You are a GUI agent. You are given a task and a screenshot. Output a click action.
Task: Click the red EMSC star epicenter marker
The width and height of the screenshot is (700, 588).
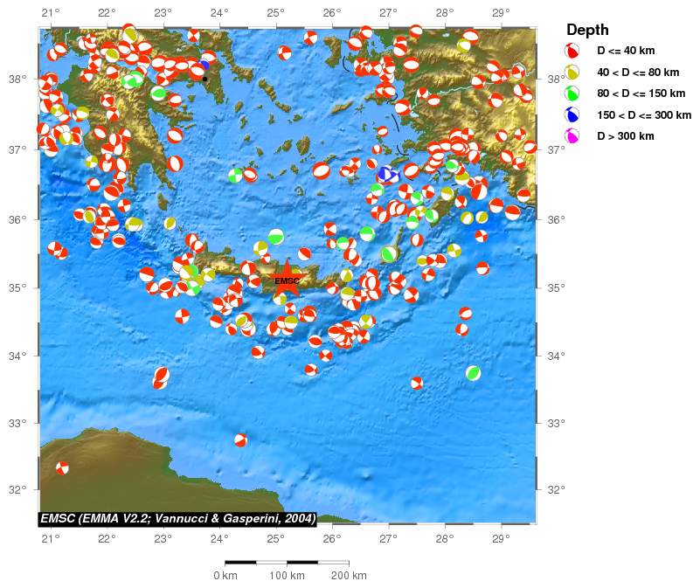tap(287, 280)
